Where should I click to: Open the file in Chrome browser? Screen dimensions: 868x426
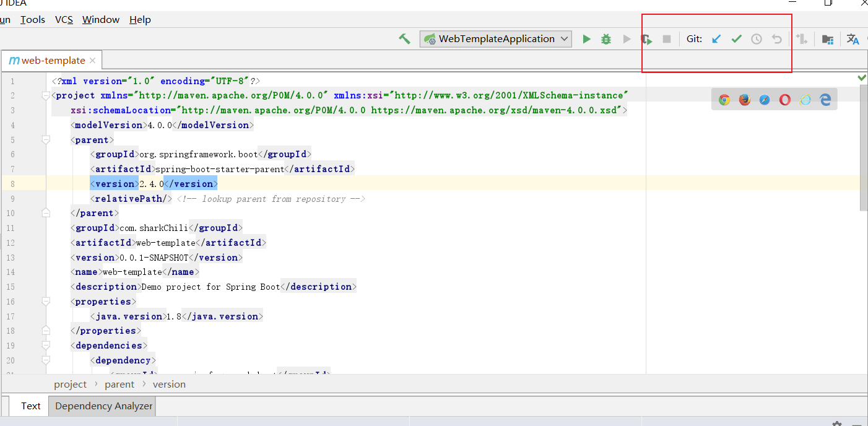click(724, 100)
